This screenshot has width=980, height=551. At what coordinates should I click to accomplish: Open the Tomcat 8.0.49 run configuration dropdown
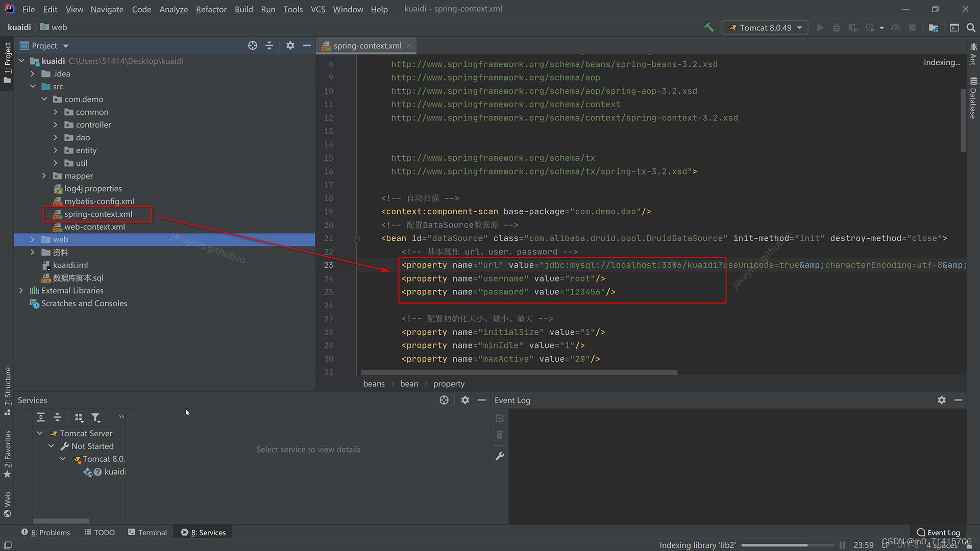pos(765,28)
